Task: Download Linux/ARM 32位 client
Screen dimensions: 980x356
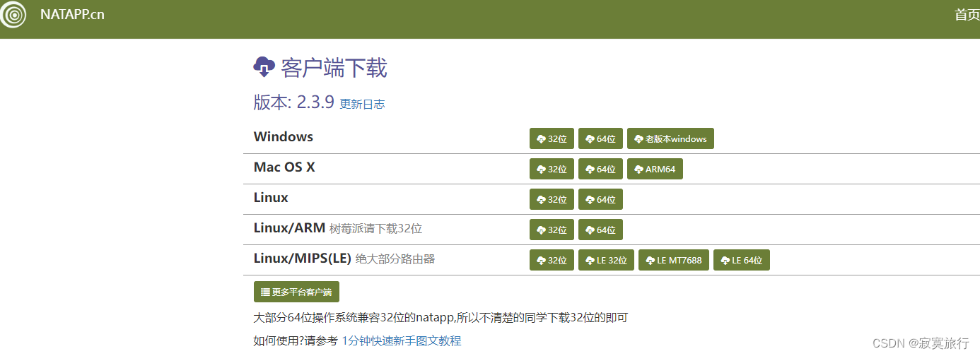Action: tap(552, 230)
